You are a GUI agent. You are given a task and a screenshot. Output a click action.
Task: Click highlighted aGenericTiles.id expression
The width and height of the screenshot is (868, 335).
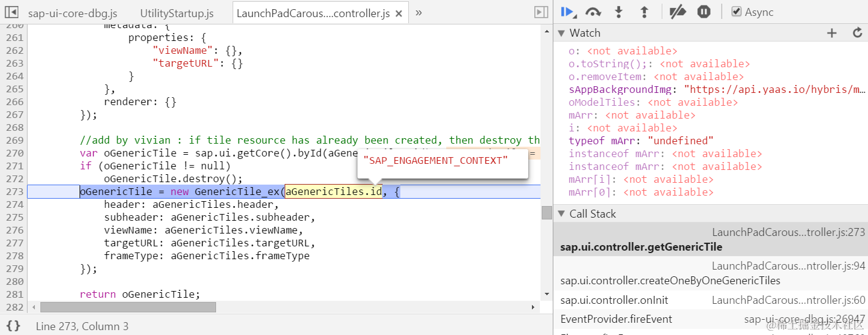(x=334, y=192)
